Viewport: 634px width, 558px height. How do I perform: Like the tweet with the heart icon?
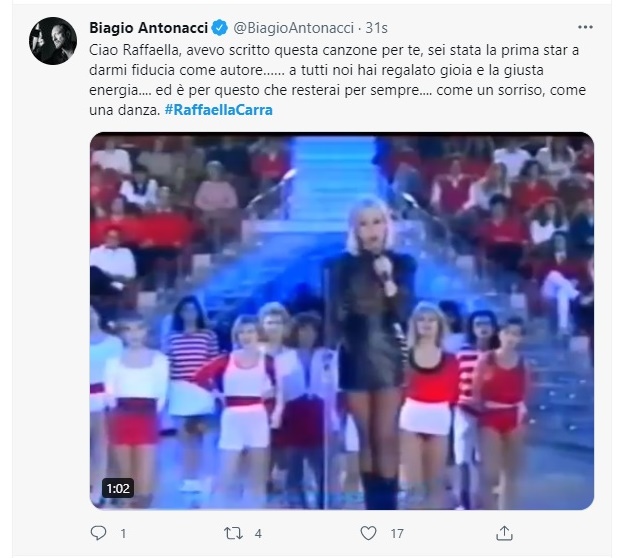click(x=368, y=533)
